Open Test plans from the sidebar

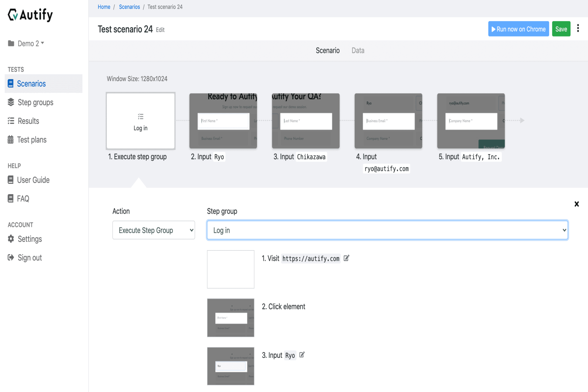(x=32, y=139)
